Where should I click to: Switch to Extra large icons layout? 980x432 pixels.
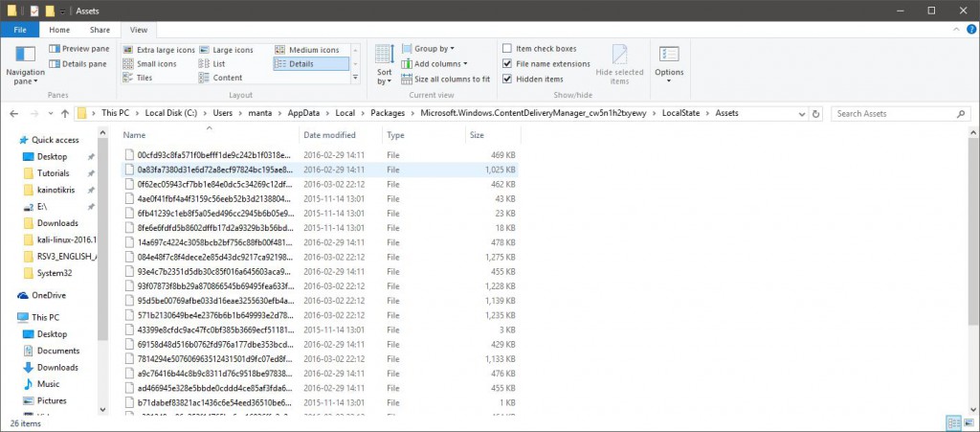click(x=159, y=50)
